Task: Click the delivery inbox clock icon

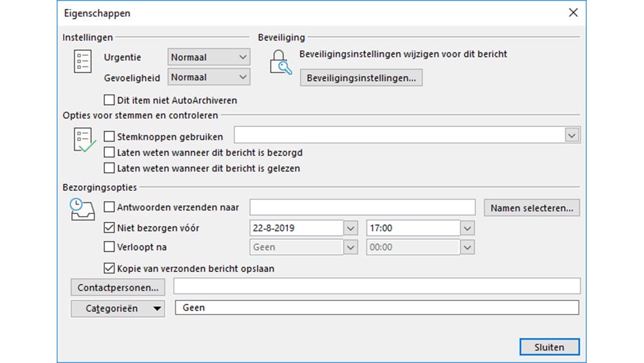Action: [82, 210]
